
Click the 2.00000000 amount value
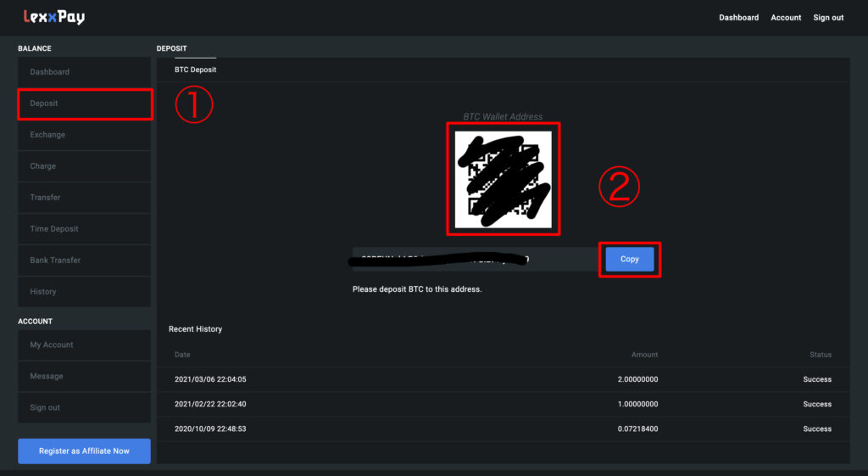coord(637,379)
